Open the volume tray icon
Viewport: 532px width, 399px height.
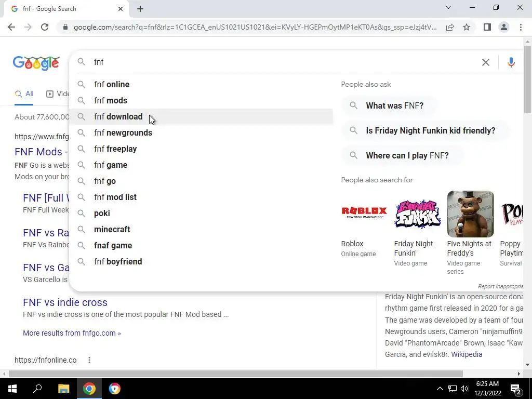pos(464,389)
